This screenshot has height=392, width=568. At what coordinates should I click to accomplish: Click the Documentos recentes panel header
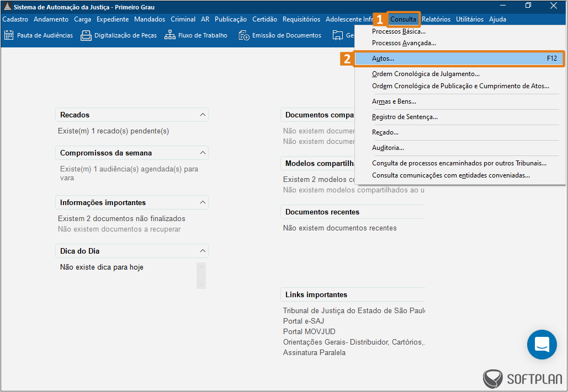pyautogui.click(x=353, y=212)
